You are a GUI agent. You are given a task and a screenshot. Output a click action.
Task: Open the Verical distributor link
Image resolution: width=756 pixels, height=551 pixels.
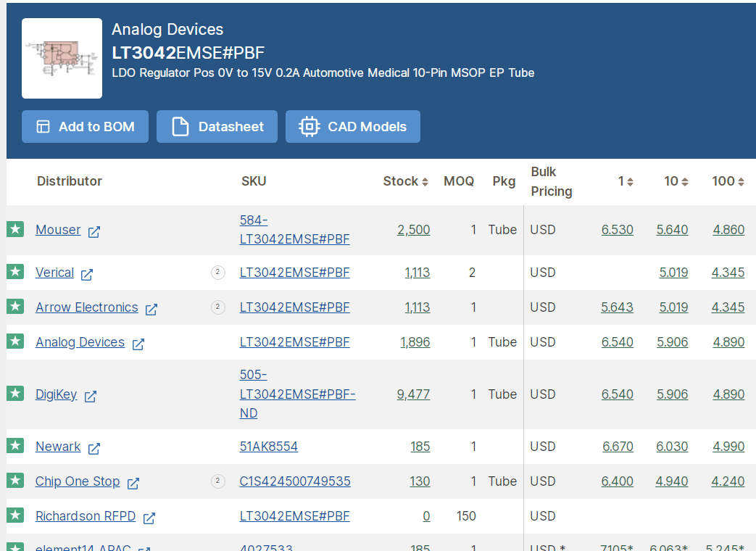coord(54,273)
